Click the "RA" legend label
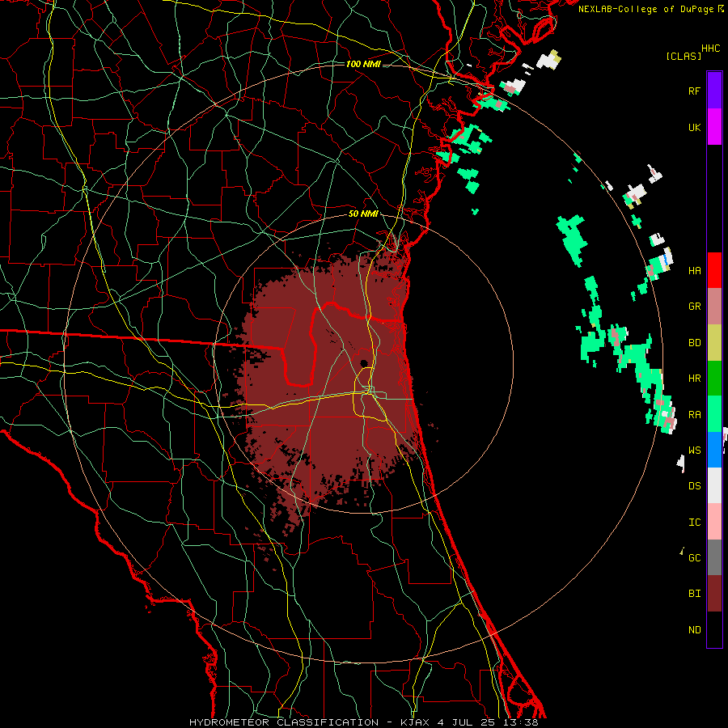This screenshot has width=728, height=728. [694, 414]
